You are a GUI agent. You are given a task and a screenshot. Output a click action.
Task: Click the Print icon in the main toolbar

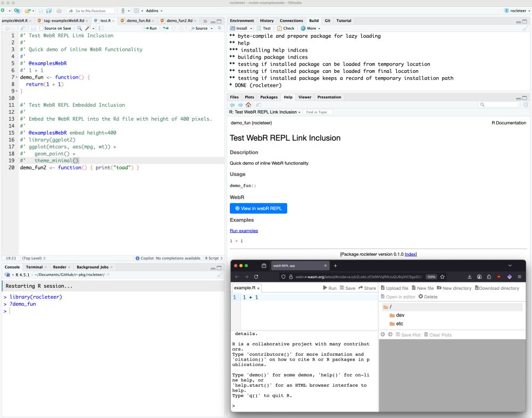point(59,11)
